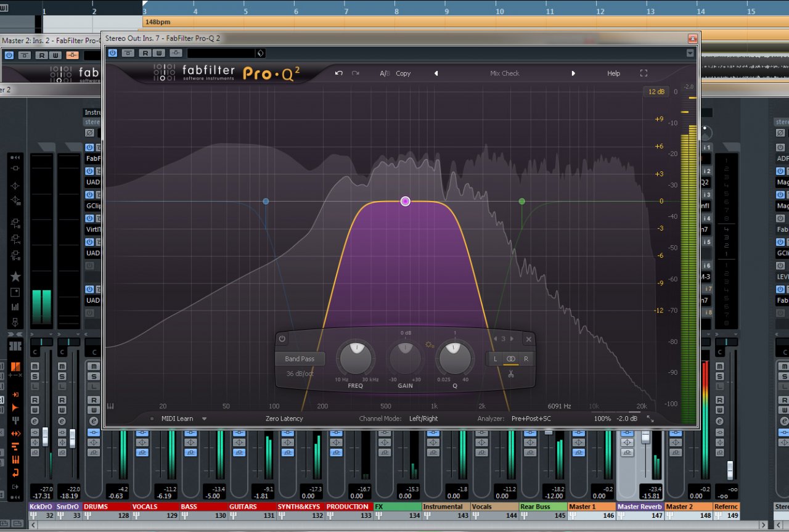Open Zero Latency processing mode menu
The height and width of the screenshot is (532, 789).
click(284, 419)
